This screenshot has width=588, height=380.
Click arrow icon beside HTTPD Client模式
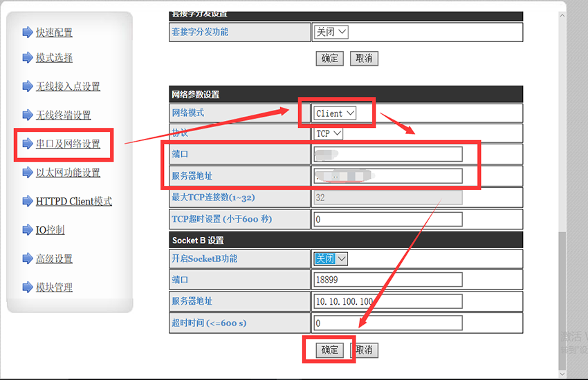(27, 202)
